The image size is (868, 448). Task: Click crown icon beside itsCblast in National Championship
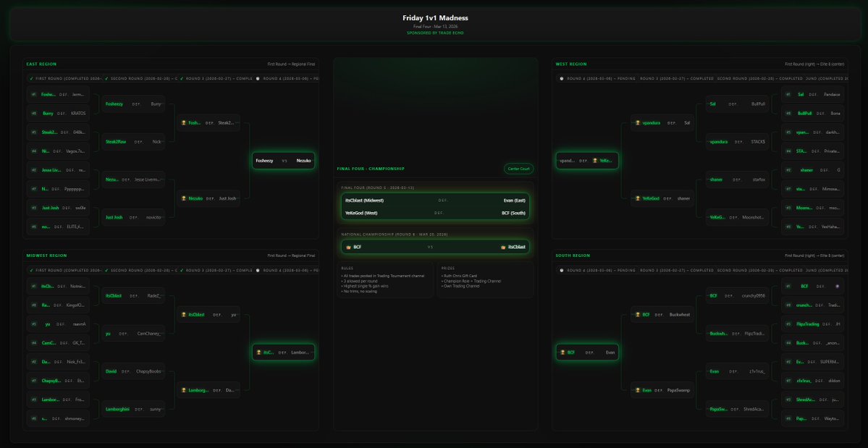pos(503,248)
